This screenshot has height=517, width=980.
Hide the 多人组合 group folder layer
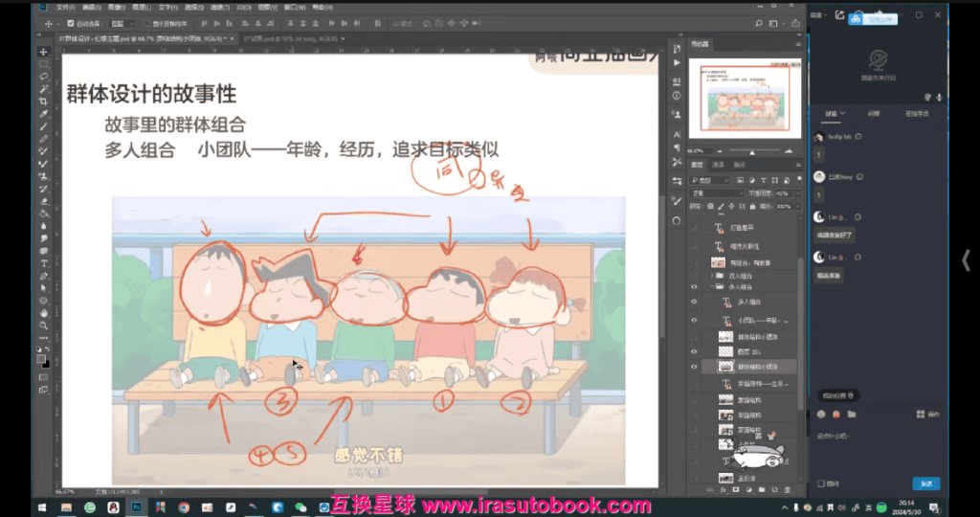pos(694,287)
